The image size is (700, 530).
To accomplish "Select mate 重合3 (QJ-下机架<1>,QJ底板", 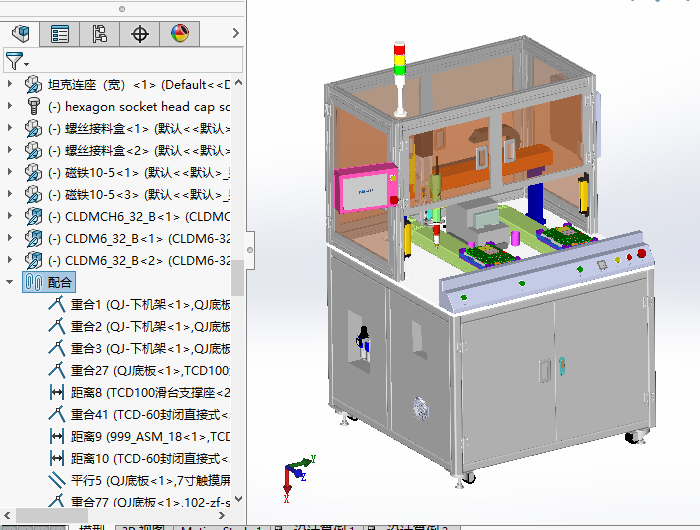I will pyautogui.click(x=150, y=348).
